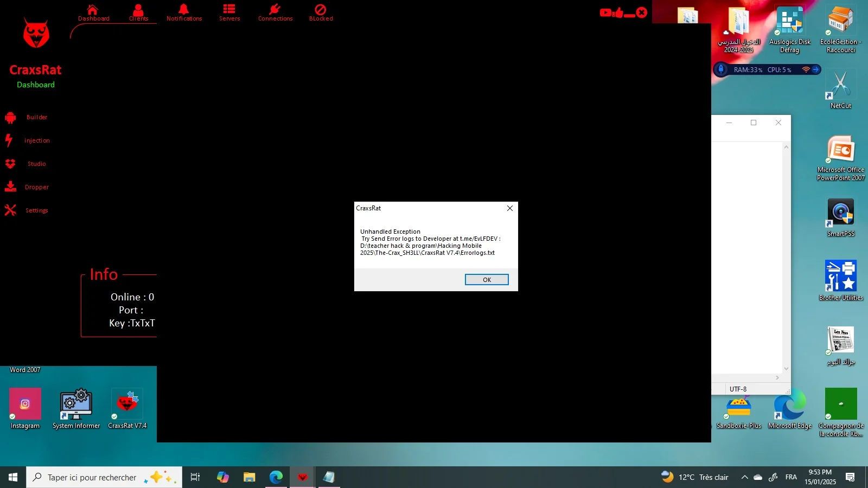This screenshot has height=488, width=868.
Task: Open the Builder Android icon in sidebar
Action: coord(10,117)
